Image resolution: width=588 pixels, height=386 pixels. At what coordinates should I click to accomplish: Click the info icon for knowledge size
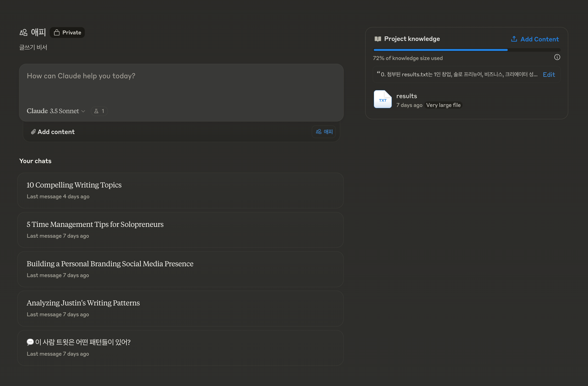[557, 57]
